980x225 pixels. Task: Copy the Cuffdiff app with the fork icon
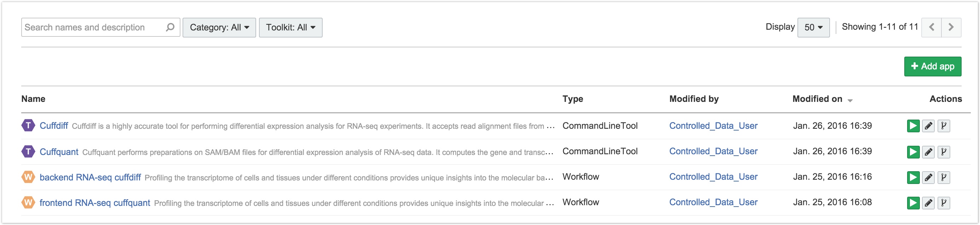[x=944, y=126]
